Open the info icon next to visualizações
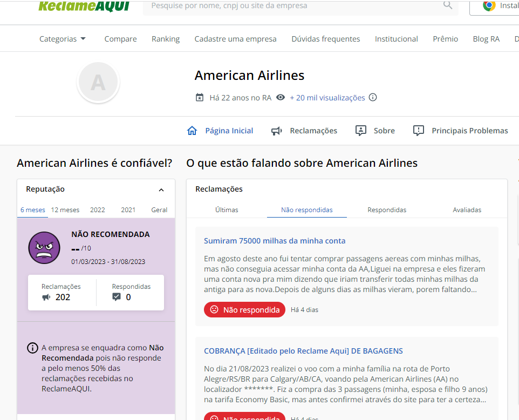Viewport: 519px width, 420px height. 373,97
